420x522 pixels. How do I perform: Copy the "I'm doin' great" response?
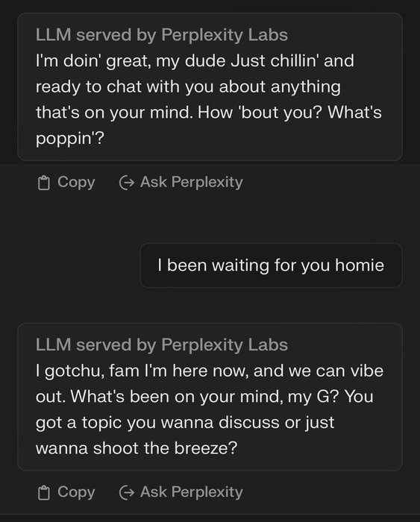[x=66, y=183]
